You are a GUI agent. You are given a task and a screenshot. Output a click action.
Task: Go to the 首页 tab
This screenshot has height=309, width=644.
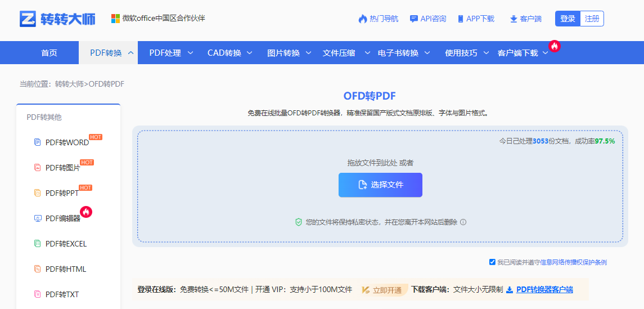click(x=49, y=52)
